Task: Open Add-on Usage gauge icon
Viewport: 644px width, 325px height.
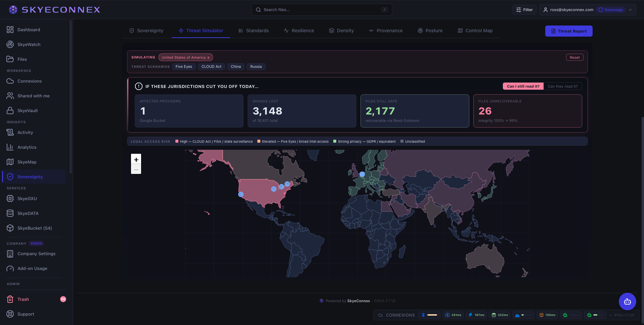Action: click(10, 268)
